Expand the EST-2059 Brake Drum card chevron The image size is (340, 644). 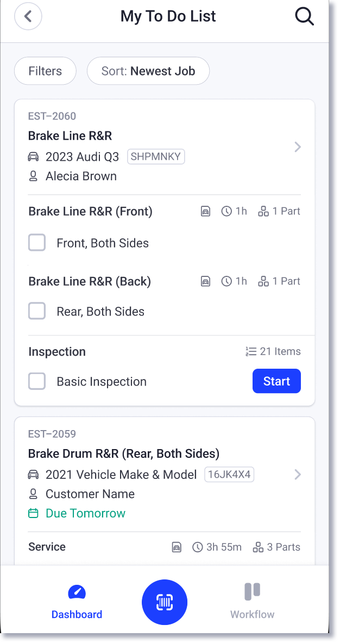tap(297, 474)
